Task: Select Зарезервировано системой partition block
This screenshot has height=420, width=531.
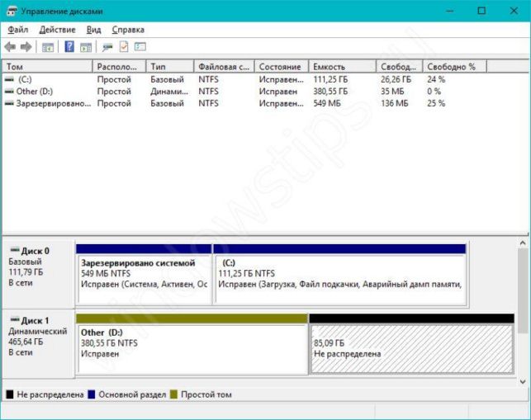Action: point(144,274)
